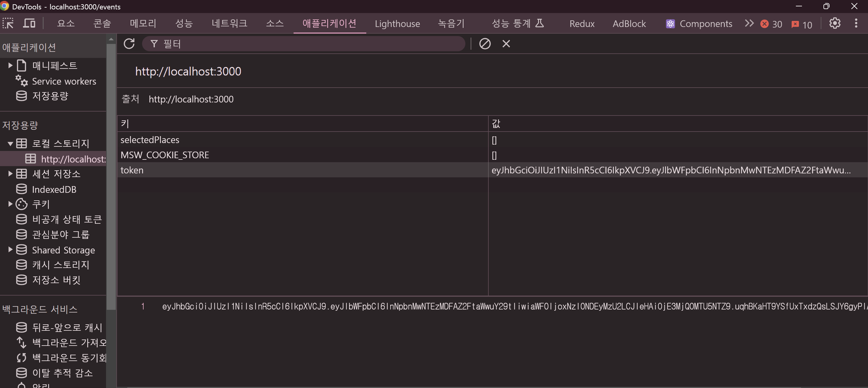The image size is (868, 388).
Task: Click the issues count badge showing 10
Action: pyautogui.click(x=802, y=24)
